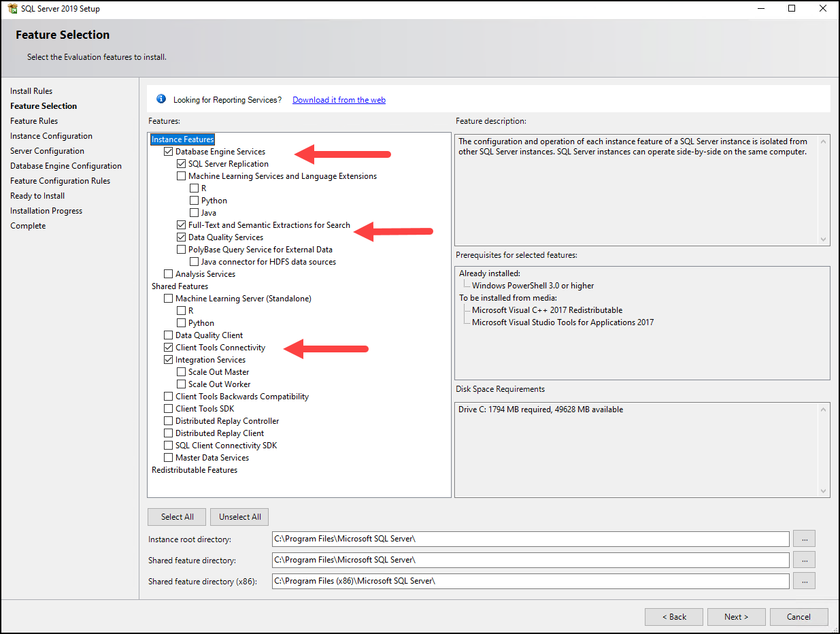This screenshot has height=634, width=840.
Task: Enable Machine Learning Services and Language Extensions
Action: (182, 176)
